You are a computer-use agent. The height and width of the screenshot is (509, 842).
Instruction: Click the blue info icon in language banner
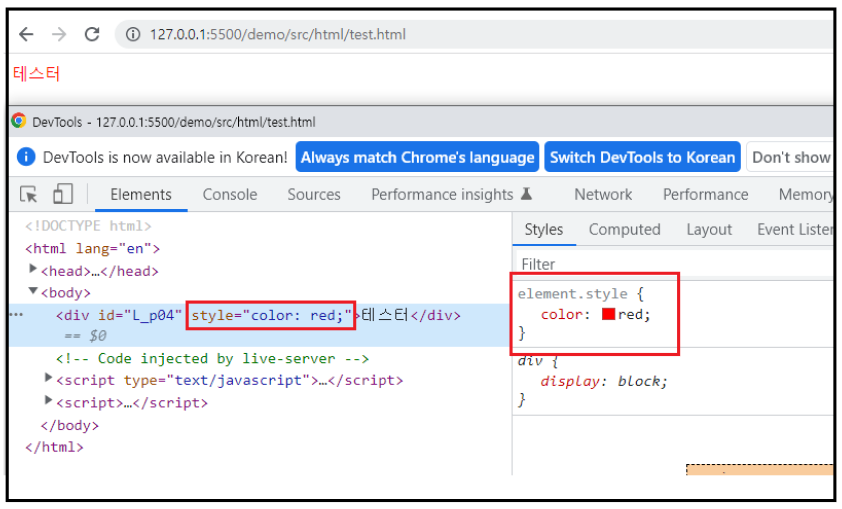coord(26,157)
